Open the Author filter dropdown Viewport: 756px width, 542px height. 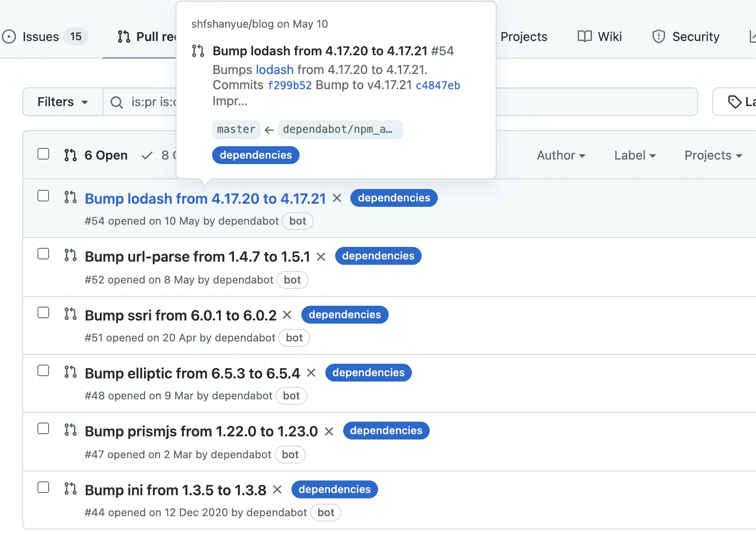pos(561,155)
